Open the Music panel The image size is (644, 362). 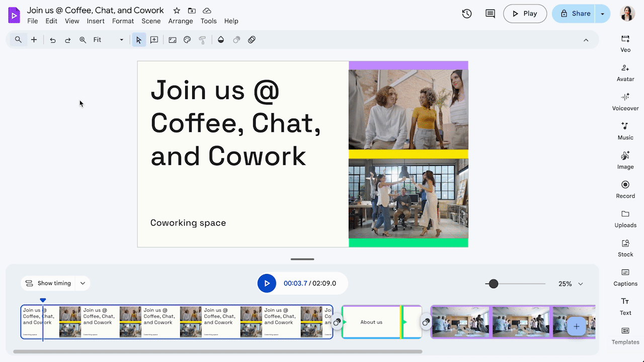625,131
